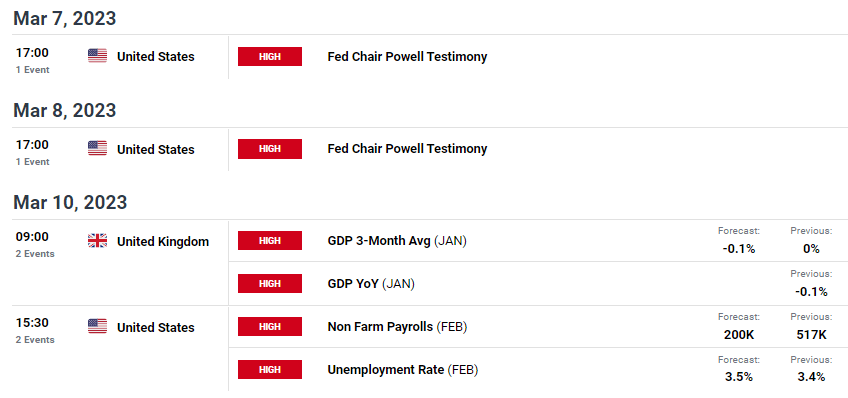Click the Non Farm Payrolls forecast 200K
The width and height of the screenshot is (848, 398).
[x=739, y=335]
